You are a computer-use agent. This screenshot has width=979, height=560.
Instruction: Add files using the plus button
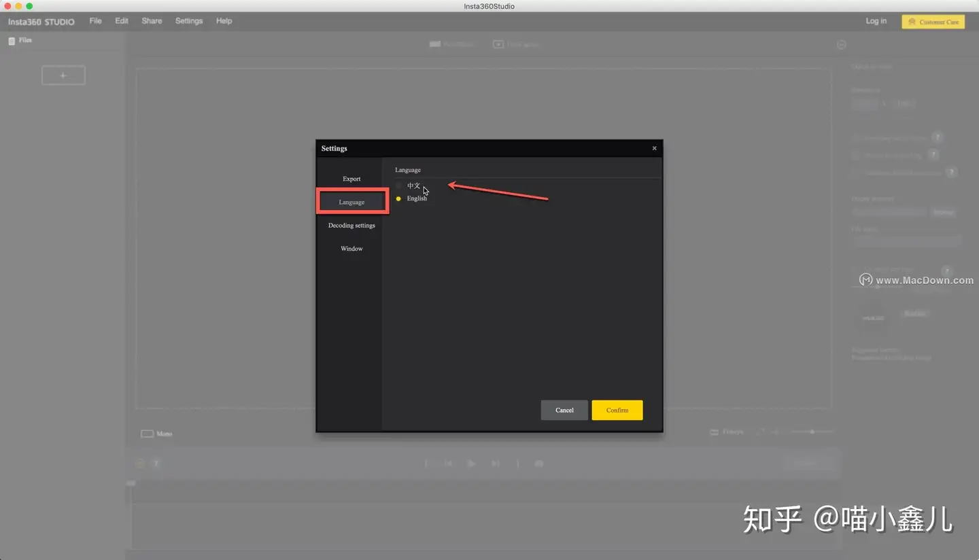click(x=63, y=75)
